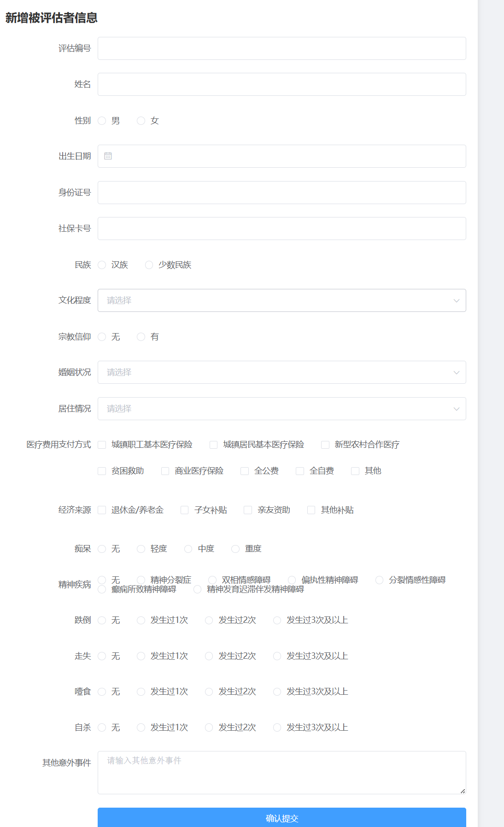Focus the 姓名 text field
The image size is (504, 827).
(282, 84)
